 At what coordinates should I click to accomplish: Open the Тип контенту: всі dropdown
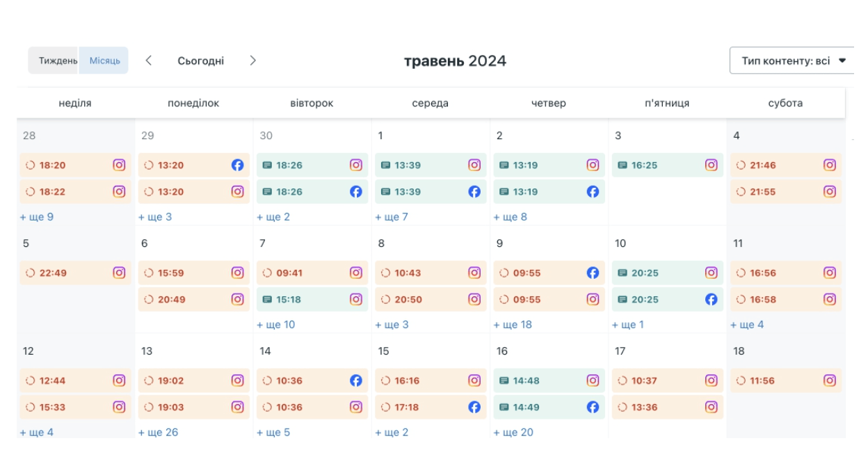tap(793, 61)
